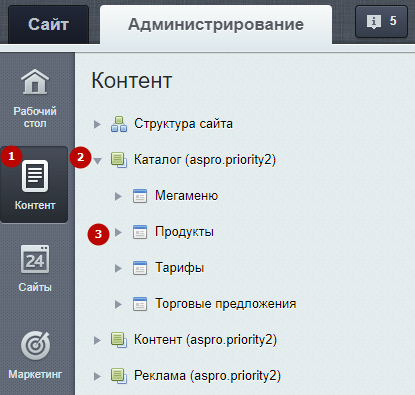Switch to the Администрирование tab
Viewport: 415px width, 395px height.
point(216,24)
